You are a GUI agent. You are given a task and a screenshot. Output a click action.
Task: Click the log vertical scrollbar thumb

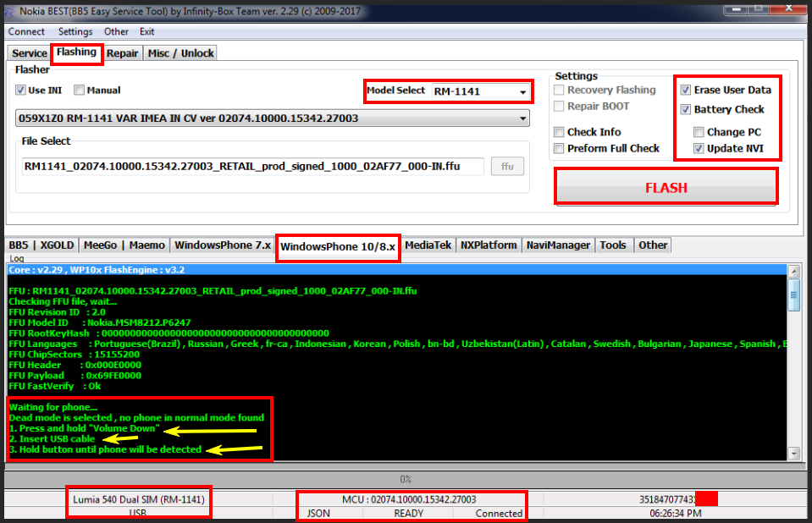[x=794, y=295]
